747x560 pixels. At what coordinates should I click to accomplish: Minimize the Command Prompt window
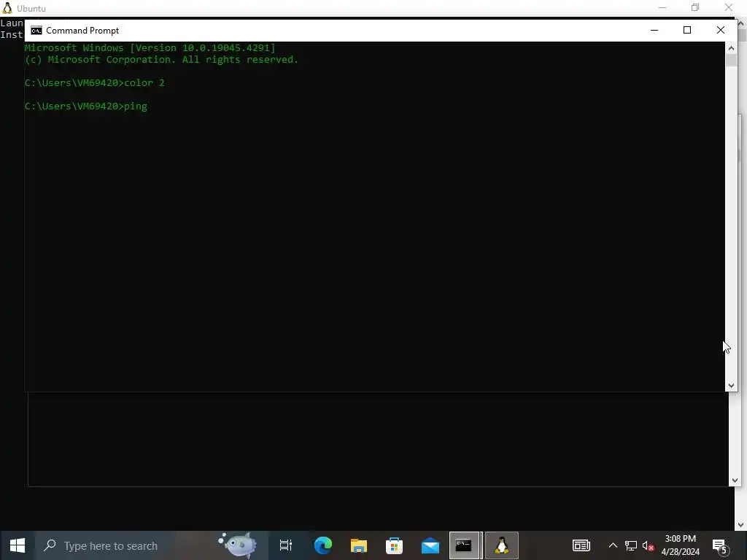[x=654, y=30]
